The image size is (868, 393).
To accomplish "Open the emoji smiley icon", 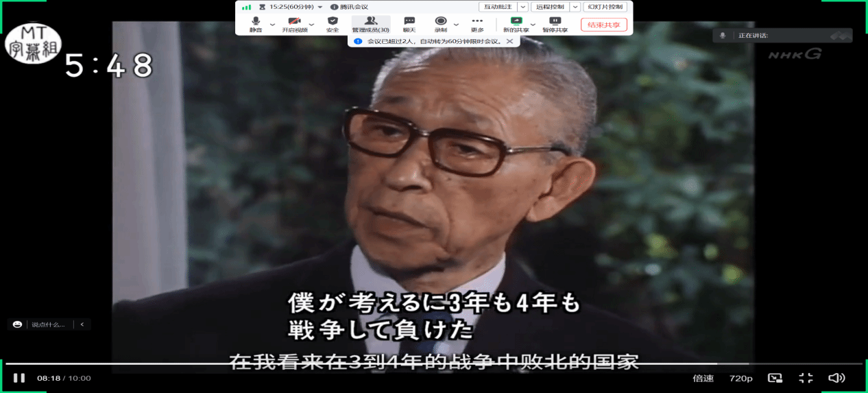I will pos(18,324).
